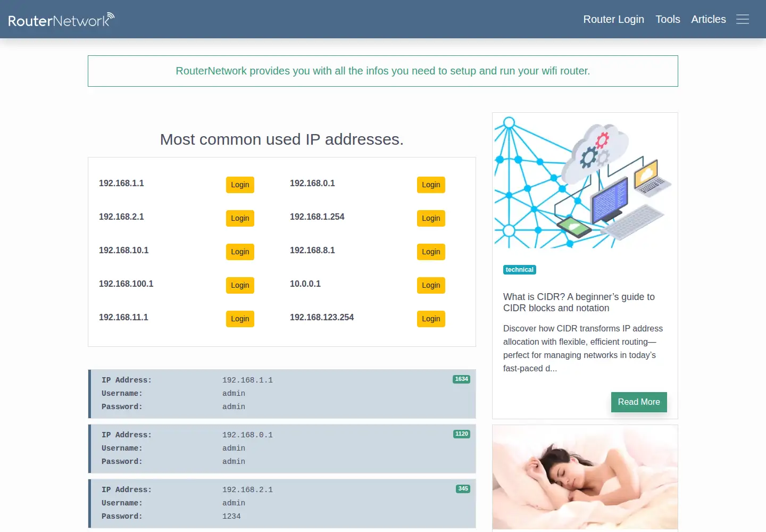Click the 192.168.2.1 address text in table
This screenshot has height=532, width=766.
coord(121,217)
